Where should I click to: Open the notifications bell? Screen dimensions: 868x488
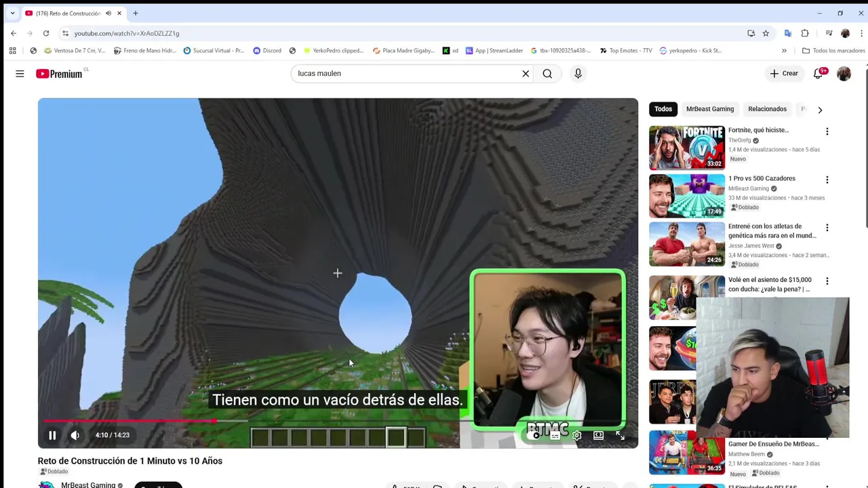[x=819, y=73]
